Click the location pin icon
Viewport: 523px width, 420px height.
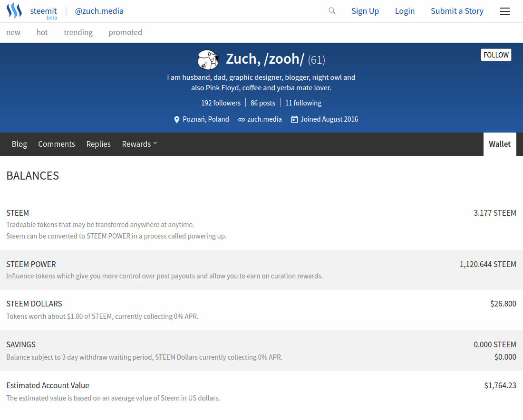(177, 119)
